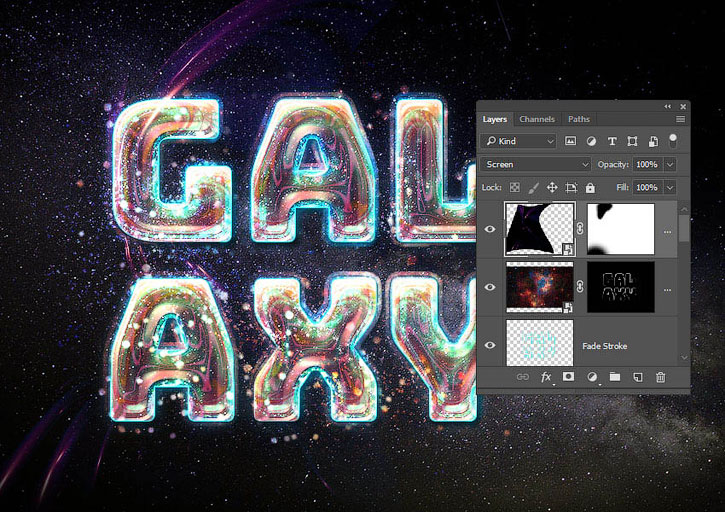The image size is (725, 512).
Task: Toggle layer filtering switch on or off
Action: pyautogui.click(x=673, y=141)
